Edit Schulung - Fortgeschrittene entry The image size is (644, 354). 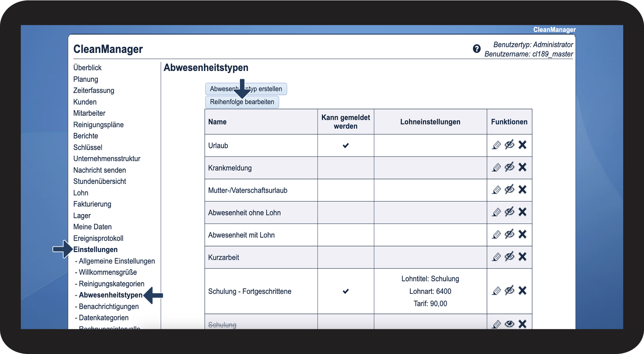[496, 291]
